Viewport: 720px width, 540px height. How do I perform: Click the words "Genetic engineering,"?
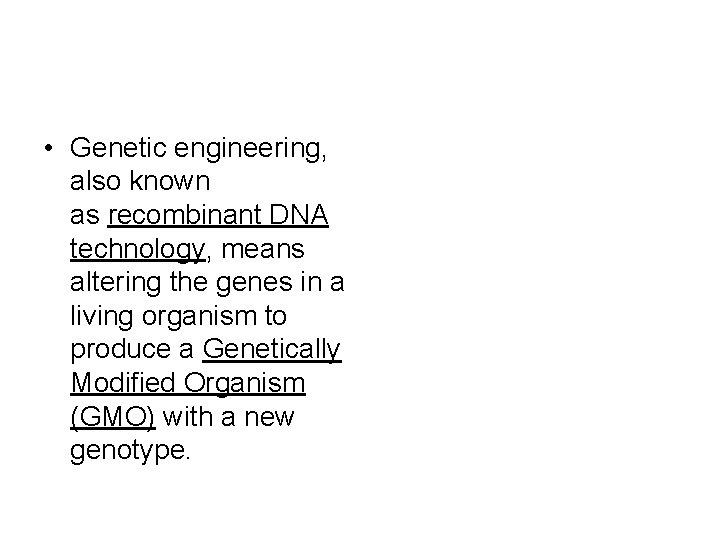(198, 149)
